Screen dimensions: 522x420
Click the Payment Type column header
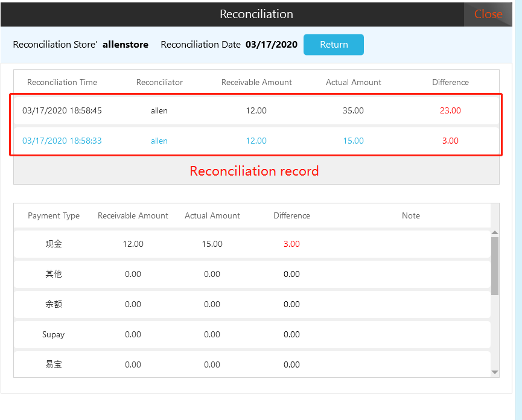click(54, 215)
